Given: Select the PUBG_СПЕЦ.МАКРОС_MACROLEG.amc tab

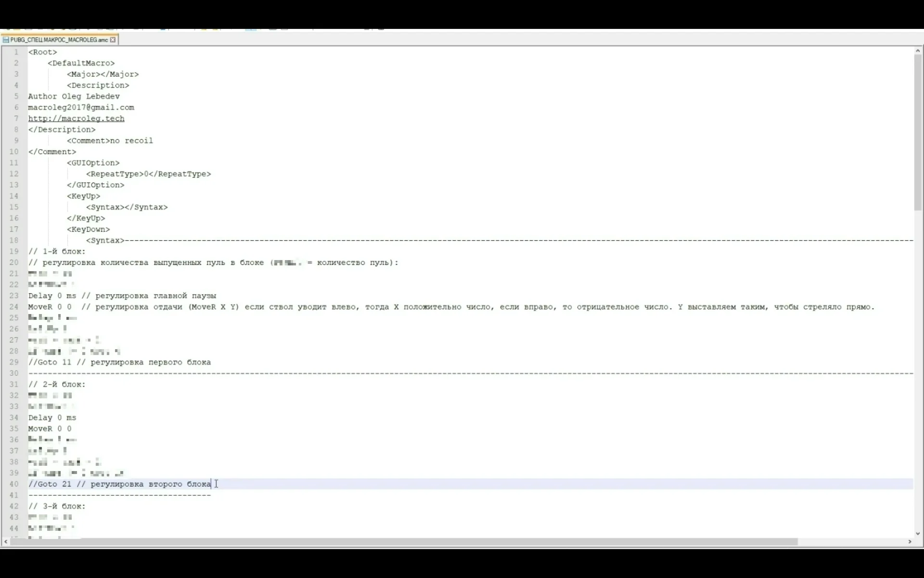Looking at the screenshot, I should coord(59,40).
